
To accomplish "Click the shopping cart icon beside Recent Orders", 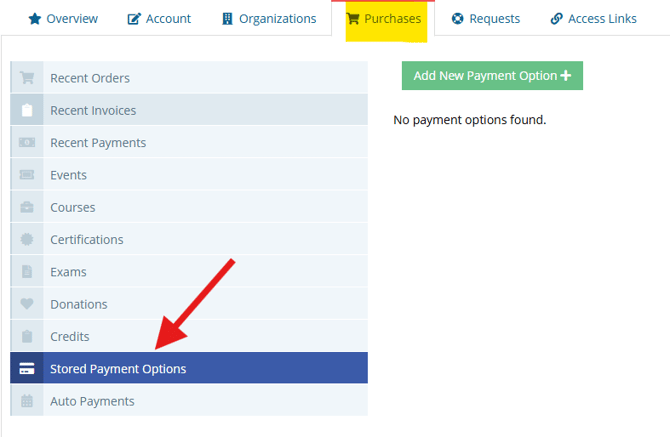I will pyautogui.click(x=27, y=78).
